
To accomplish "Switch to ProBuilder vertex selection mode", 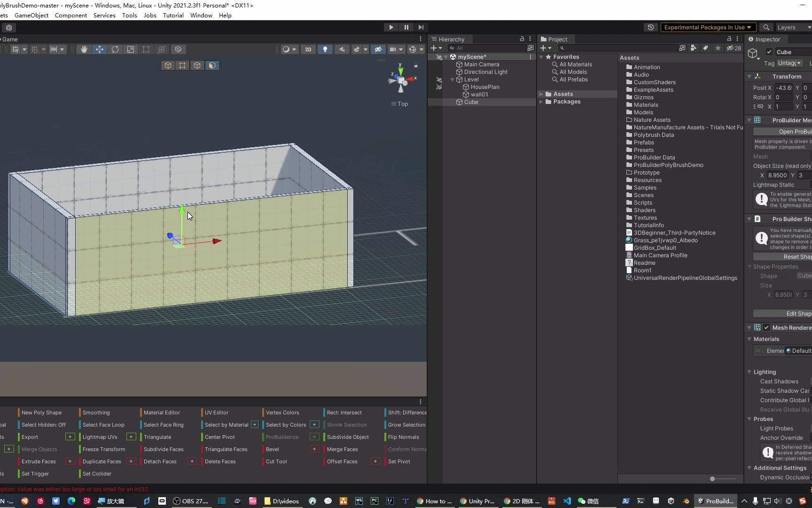I will (182, 65).
